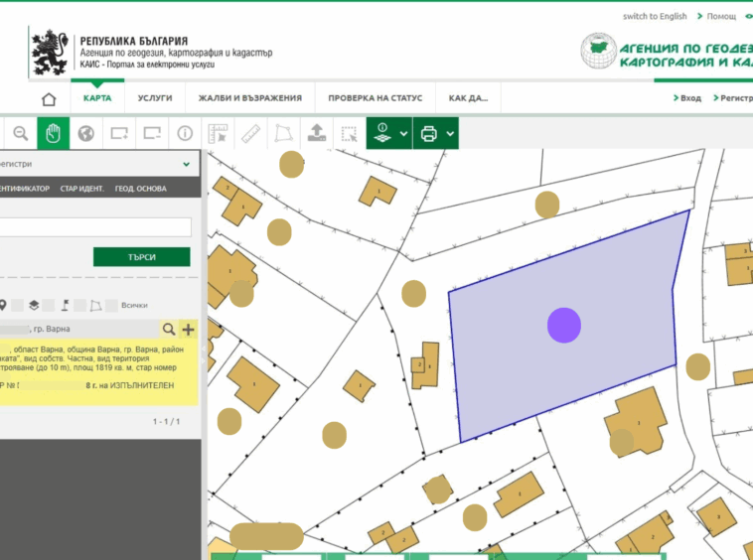Filter results by geodetic flag icon
This screenshot has height=560, width=753.
(66, 305)
